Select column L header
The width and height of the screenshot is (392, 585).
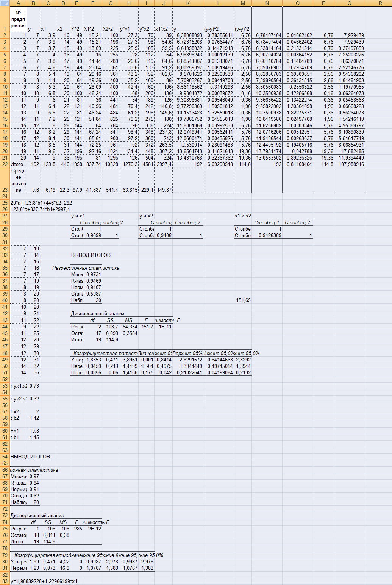(x=219, y=3)
